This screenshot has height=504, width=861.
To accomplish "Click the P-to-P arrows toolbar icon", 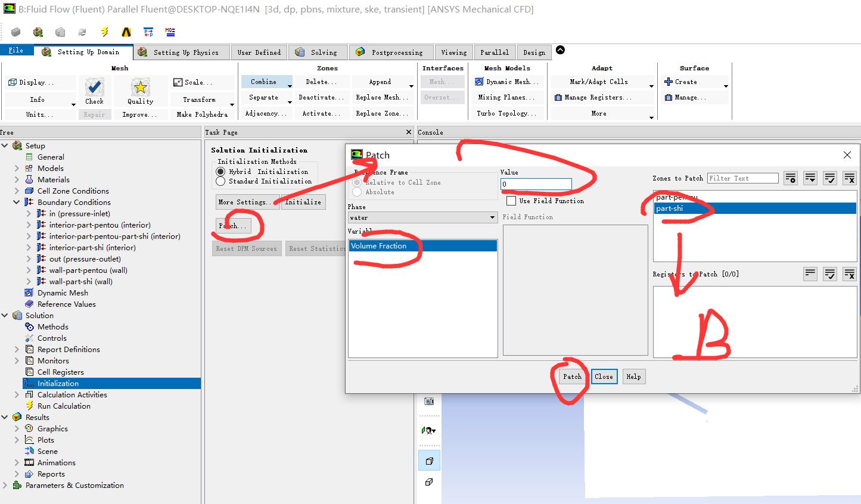I will click(148, 32).
